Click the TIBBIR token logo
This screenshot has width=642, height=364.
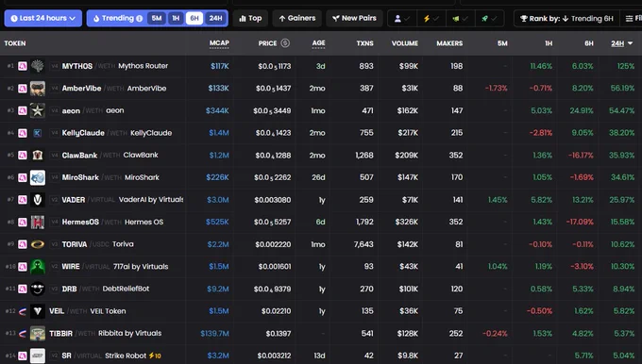38,334
